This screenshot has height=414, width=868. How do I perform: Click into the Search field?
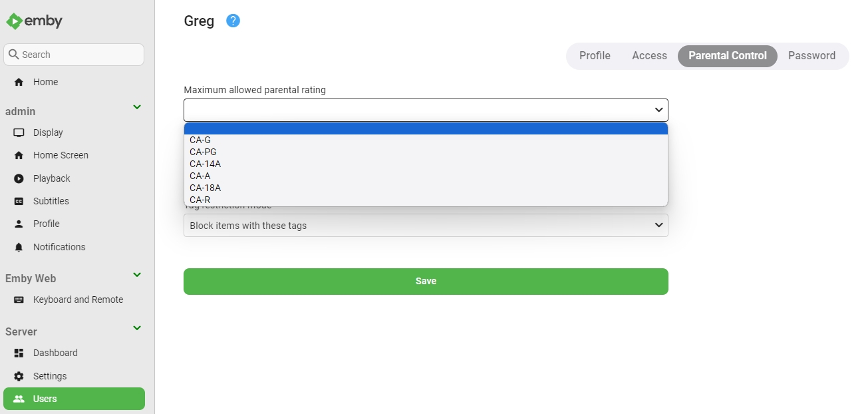click(74, 55)
